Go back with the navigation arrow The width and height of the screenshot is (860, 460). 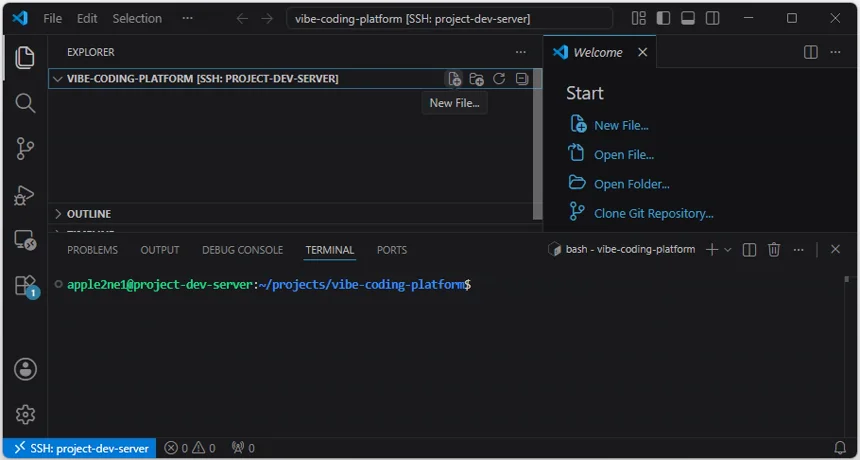pyautogui.click(x=242, y=19)
